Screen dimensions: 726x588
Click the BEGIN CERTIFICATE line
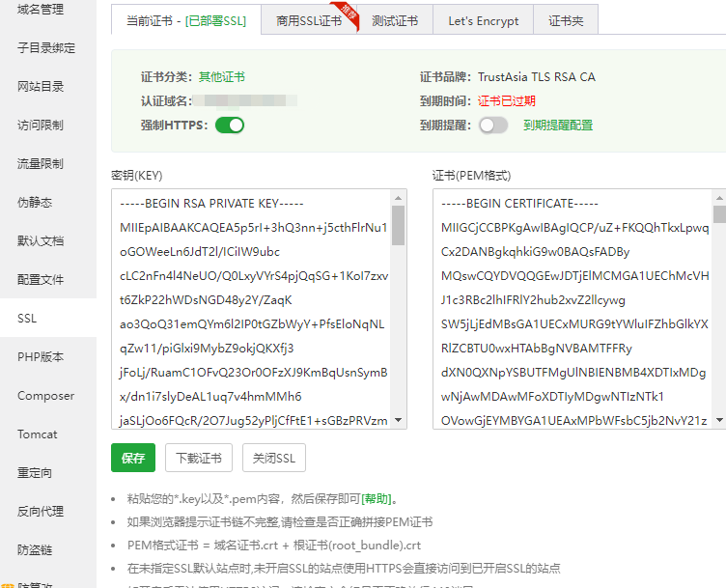pos(519,204)
